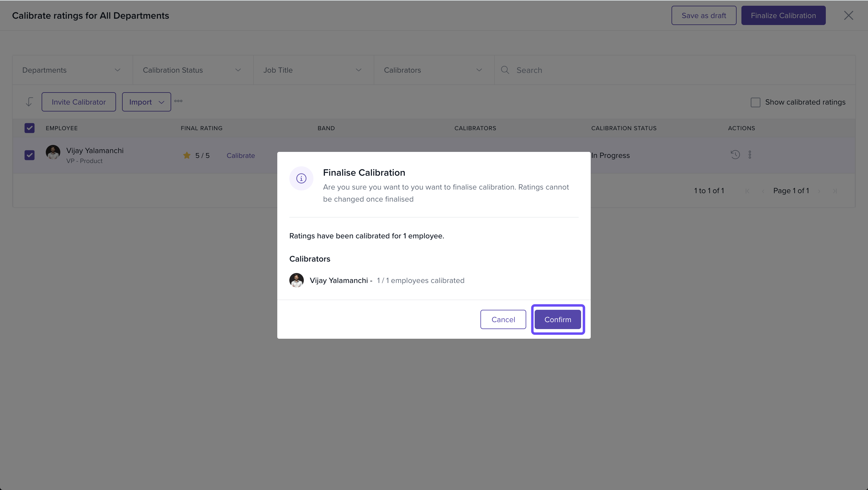This screenshot has height=490, width=868.
Task: Click the info icon in Finalise dialog
Action: click(301, 178)
